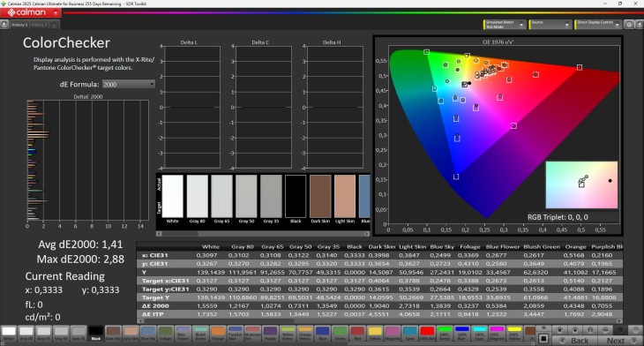Click the data table horizontal scrollbar
644x346 pixels.
coord(380,321)
